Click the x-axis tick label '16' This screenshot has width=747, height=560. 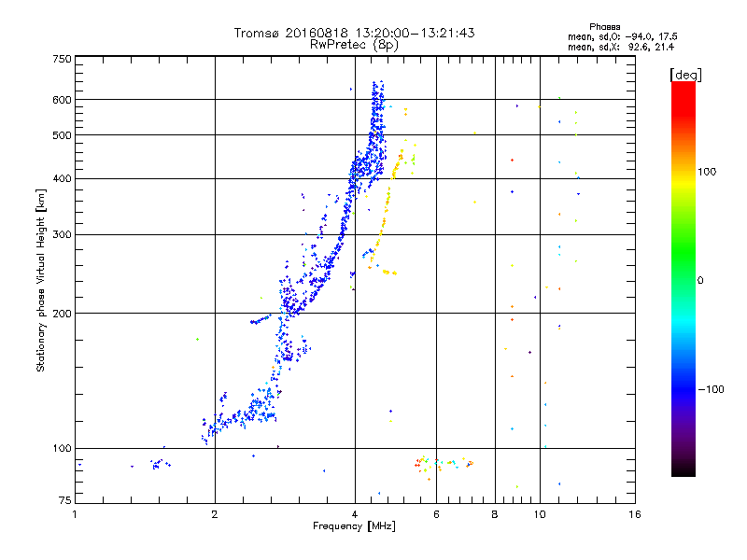(635, 514)
